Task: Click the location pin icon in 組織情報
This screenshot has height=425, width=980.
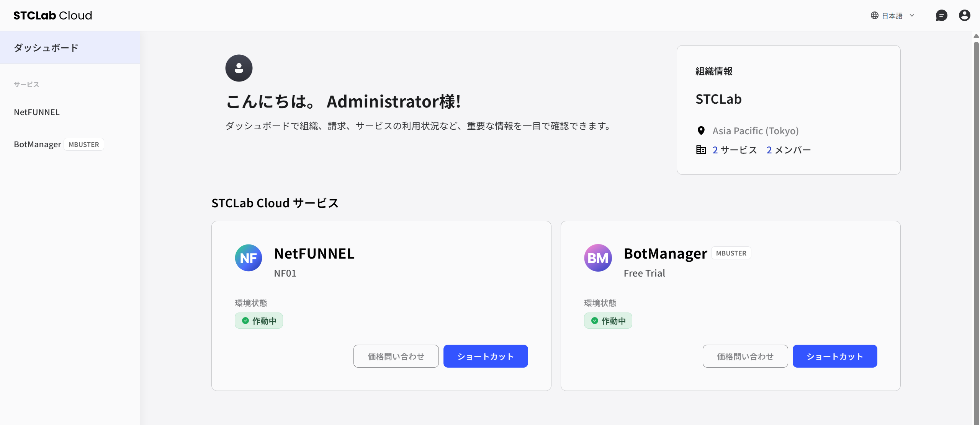Action: [701, 130]
